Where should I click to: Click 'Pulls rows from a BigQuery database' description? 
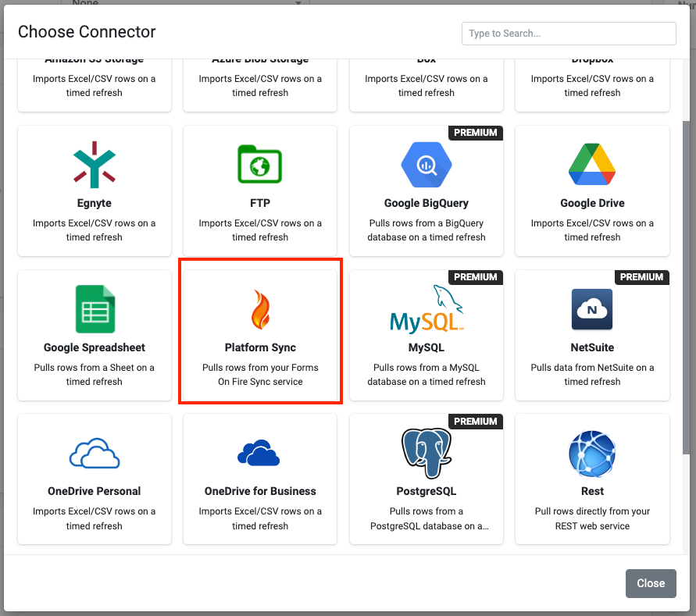[427, 230]
